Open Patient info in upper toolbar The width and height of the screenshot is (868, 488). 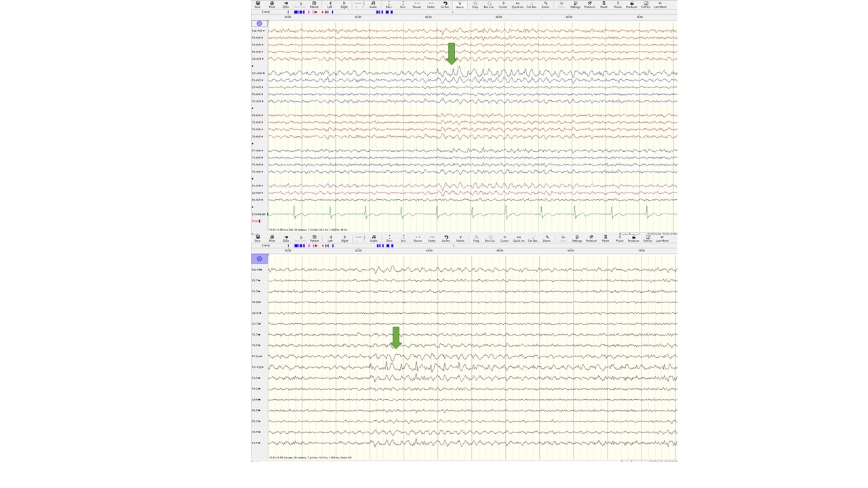pos(314,4)
